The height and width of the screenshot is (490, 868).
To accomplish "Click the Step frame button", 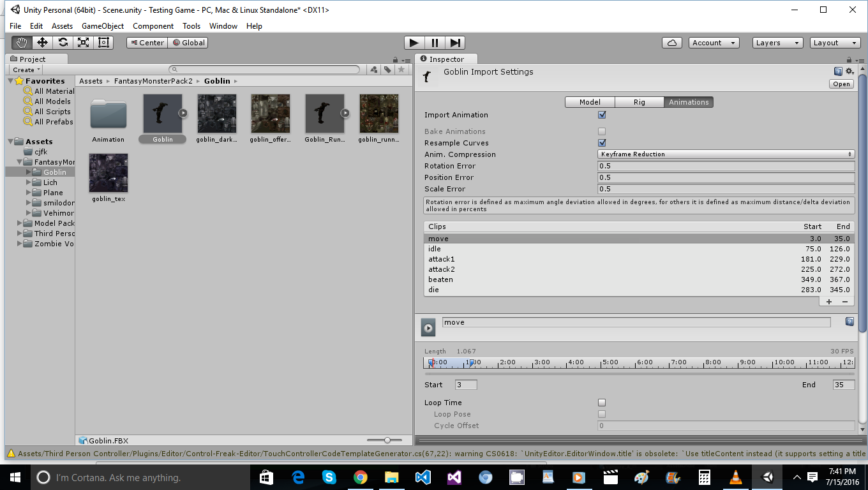I will pos(454,43).
